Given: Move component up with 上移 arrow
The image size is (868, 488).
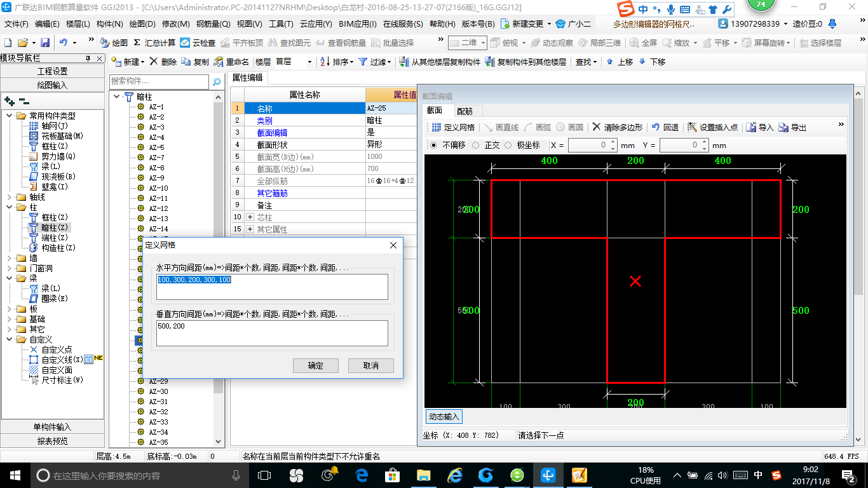Looking at the screenshot, I should coord(620,62).
